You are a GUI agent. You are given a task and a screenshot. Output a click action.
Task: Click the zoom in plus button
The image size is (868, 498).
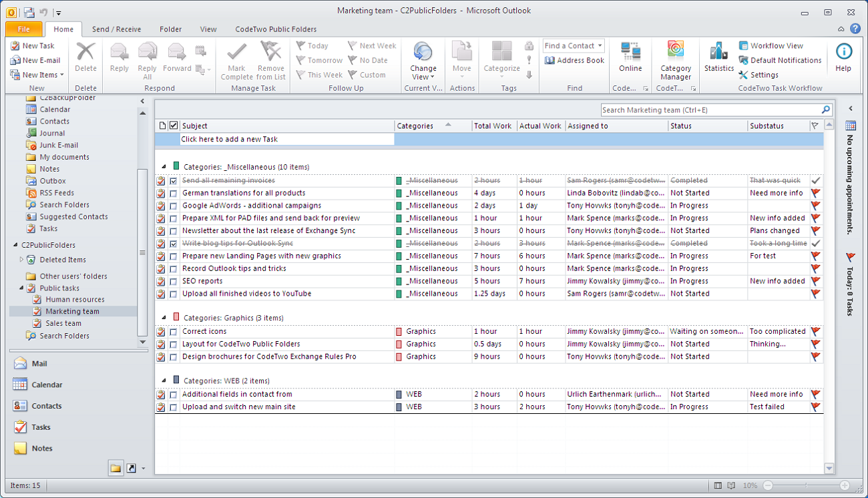click(845, 486)
